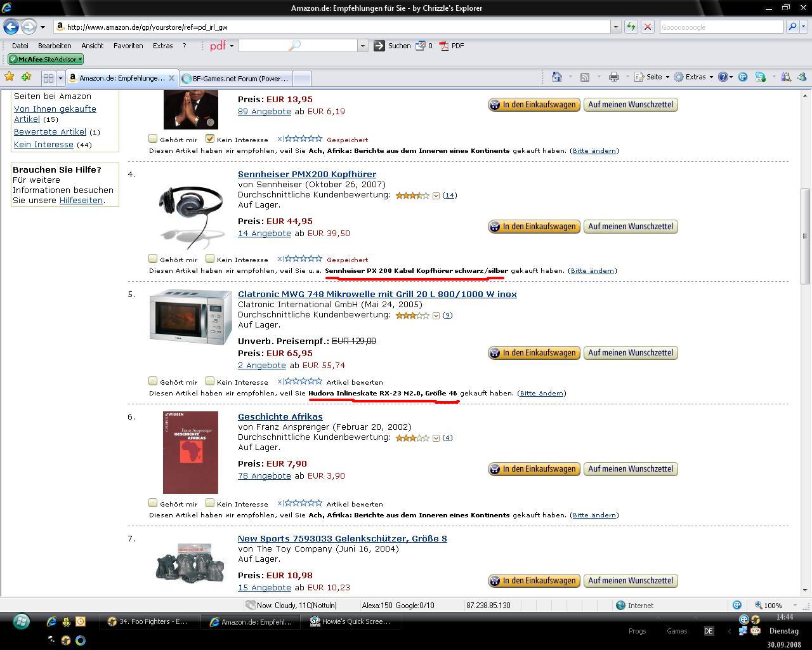Uncheck Kein Interesse on item 3
812x650 pixels.
pos(210,138)
